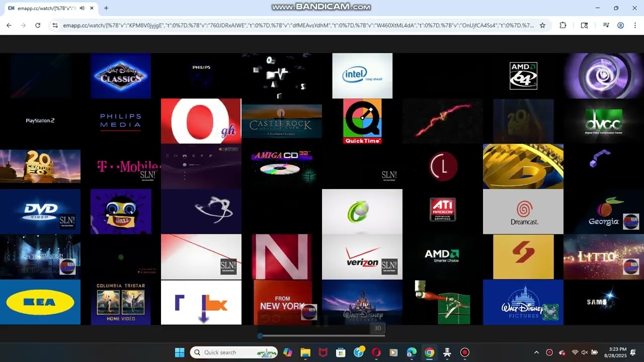Close the emapp.cc browser tab
Viewport: 644px width, 362px height.
point(92,8)
